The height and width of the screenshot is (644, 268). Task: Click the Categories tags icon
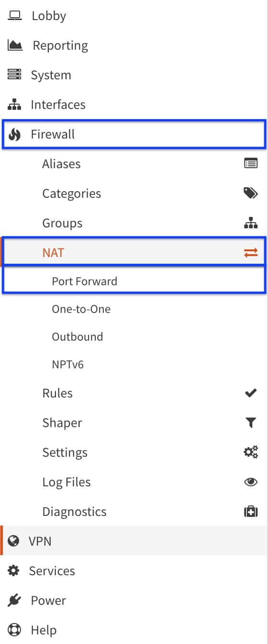pos(251,193)
